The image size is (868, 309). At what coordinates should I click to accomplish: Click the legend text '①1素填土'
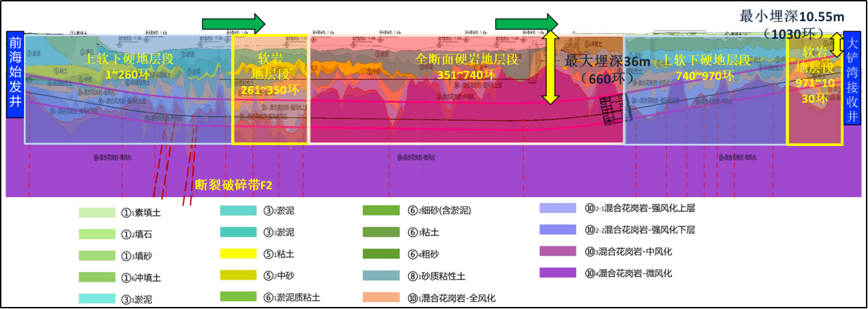pyautogui.click(x=142, y=213)
